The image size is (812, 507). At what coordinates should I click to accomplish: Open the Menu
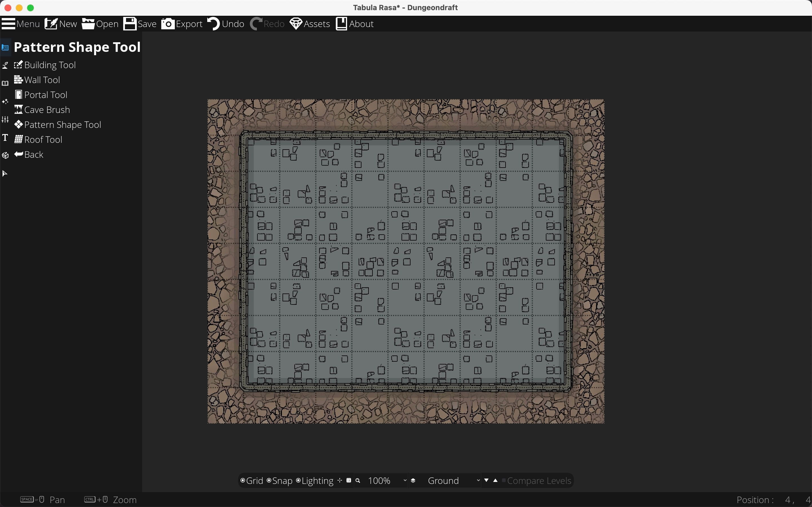click(21, 24)
